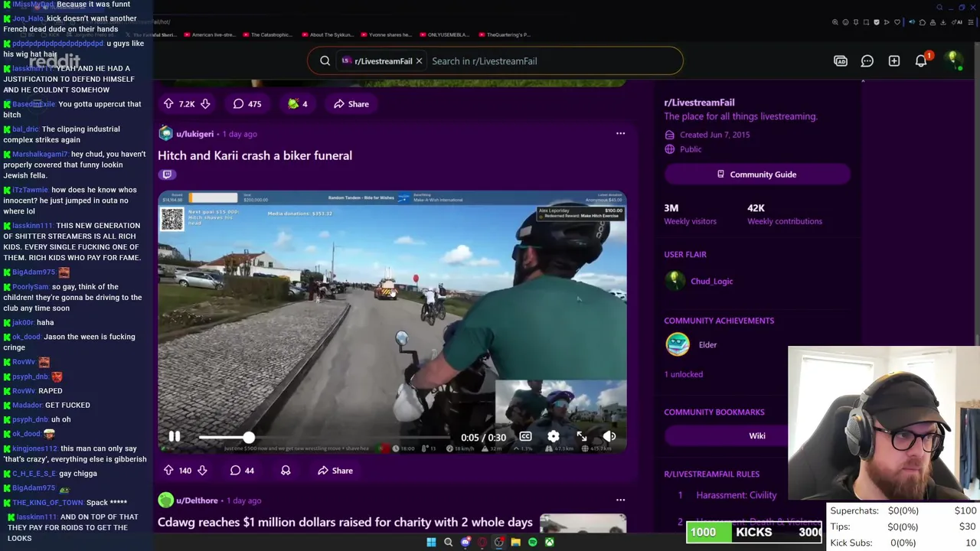980x551 pixels.
Task: Open the Windows Start menu
Action: pyautogui.click(x=431, y=543)
